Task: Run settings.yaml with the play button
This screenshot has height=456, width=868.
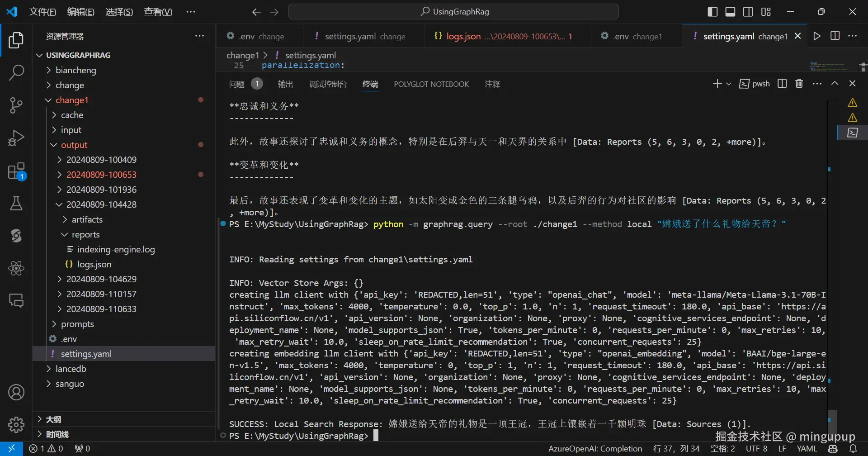Action: coord(816,36)
